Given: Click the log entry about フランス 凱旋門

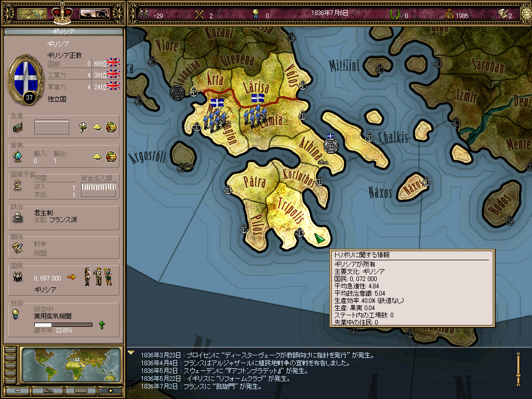Looking at the screenshot, I should point(202,387).
